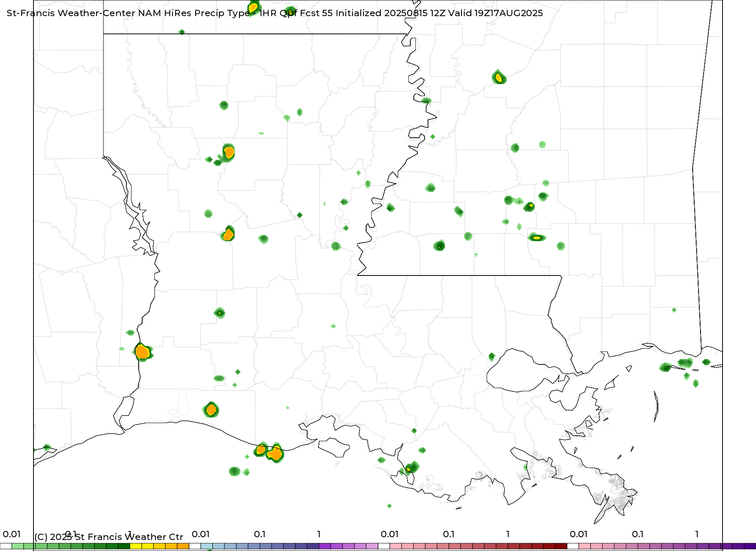This screenshot has height=551, width=756.
Task: Click the 0.1 label above the blue scale
Action: point(259,534)
